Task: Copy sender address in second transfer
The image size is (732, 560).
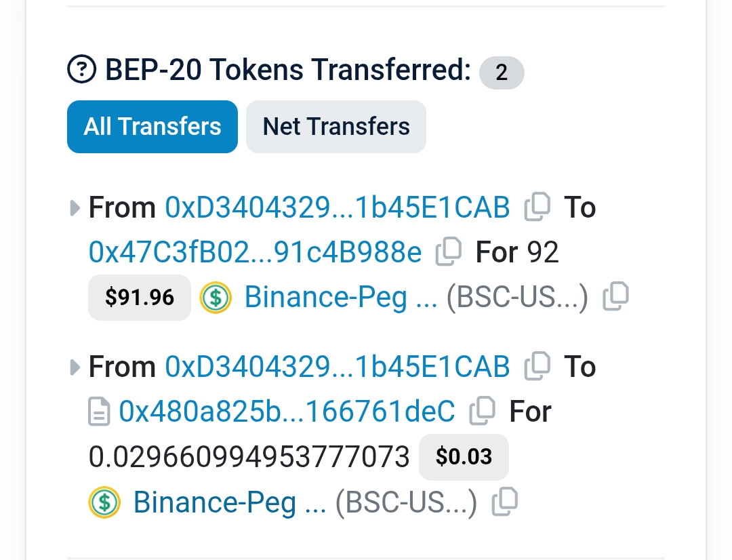Action: click(537, 367)
